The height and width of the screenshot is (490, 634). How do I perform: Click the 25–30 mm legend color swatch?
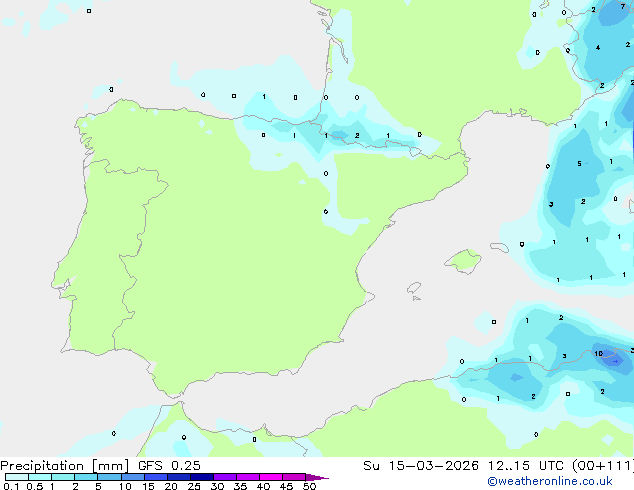tap(202, 477)
